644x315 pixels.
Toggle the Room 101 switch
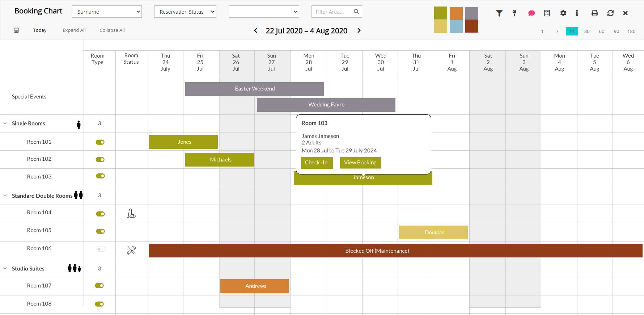100,142
